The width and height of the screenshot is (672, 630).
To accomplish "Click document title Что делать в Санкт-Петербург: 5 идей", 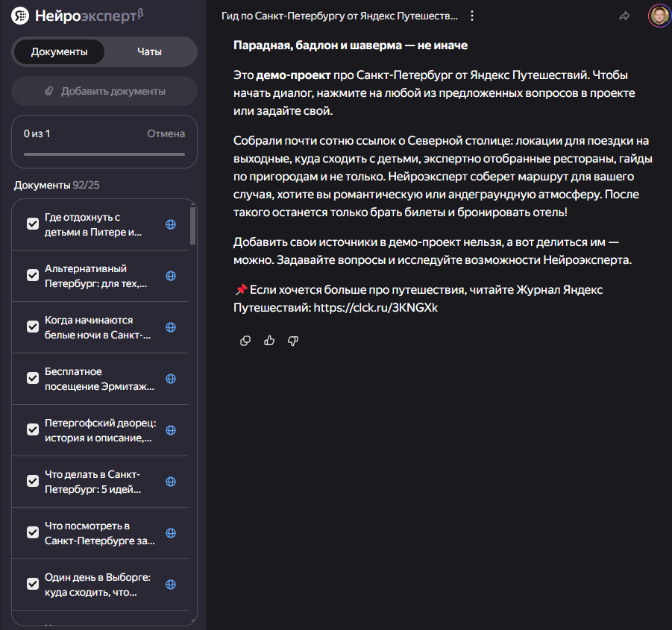I will pyautogui.click(x=92, y=482).
